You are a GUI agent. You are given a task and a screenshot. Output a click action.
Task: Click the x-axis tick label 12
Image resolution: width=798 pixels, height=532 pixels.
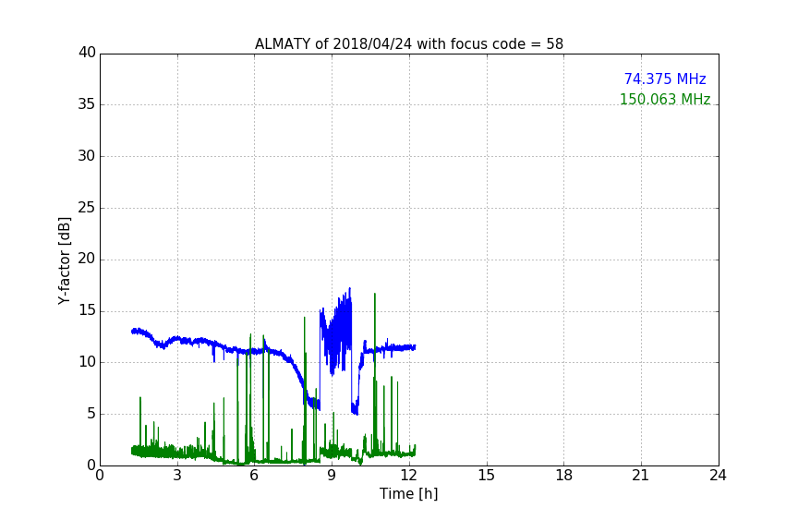409,476
